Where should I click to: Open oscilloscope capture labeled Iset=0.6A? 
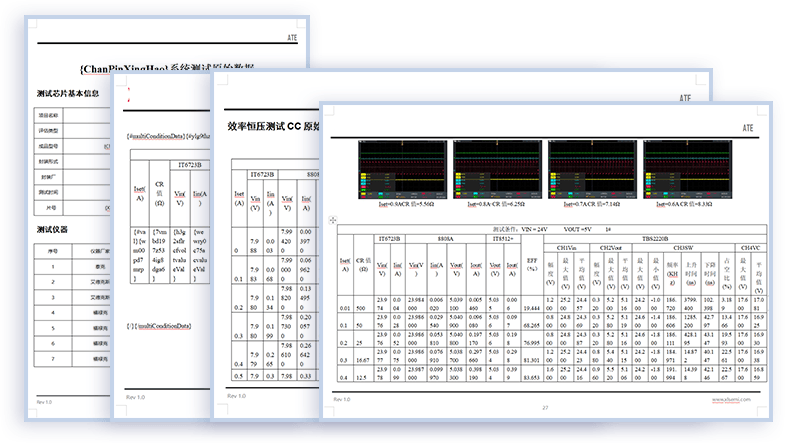point(688,169)
